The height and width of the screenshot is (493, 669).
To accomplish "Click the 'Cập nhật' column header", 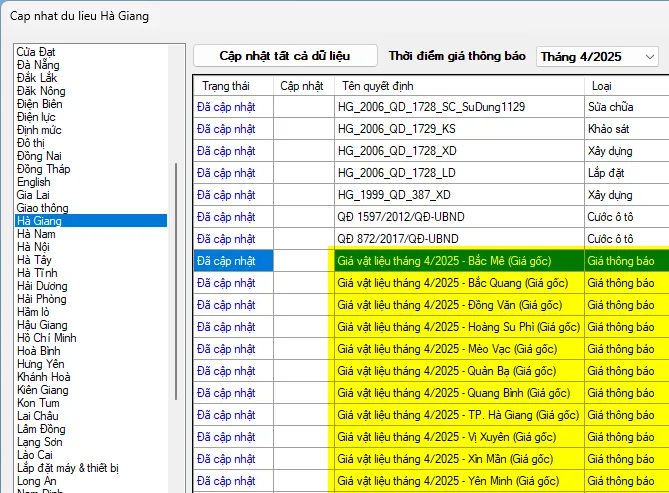I will point(302,86).
